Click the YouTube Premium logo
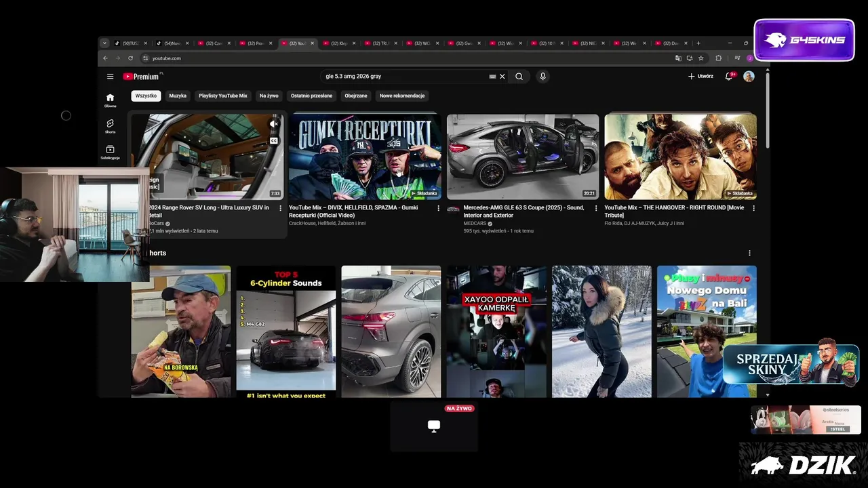This screenshot has height=488, width=868. [142, 77]
